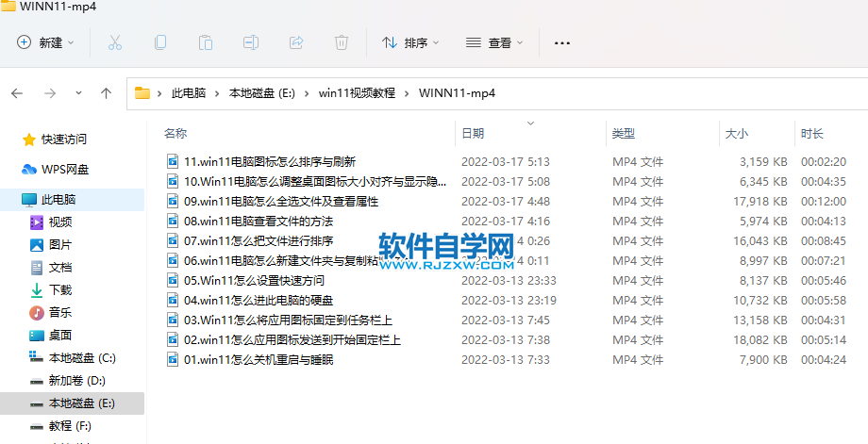Image resolution: width=868 pixels, height=444 pixels.
Task: Click the Share icon in toolbar
Action: pyautogui.click(x=296, y=42)
